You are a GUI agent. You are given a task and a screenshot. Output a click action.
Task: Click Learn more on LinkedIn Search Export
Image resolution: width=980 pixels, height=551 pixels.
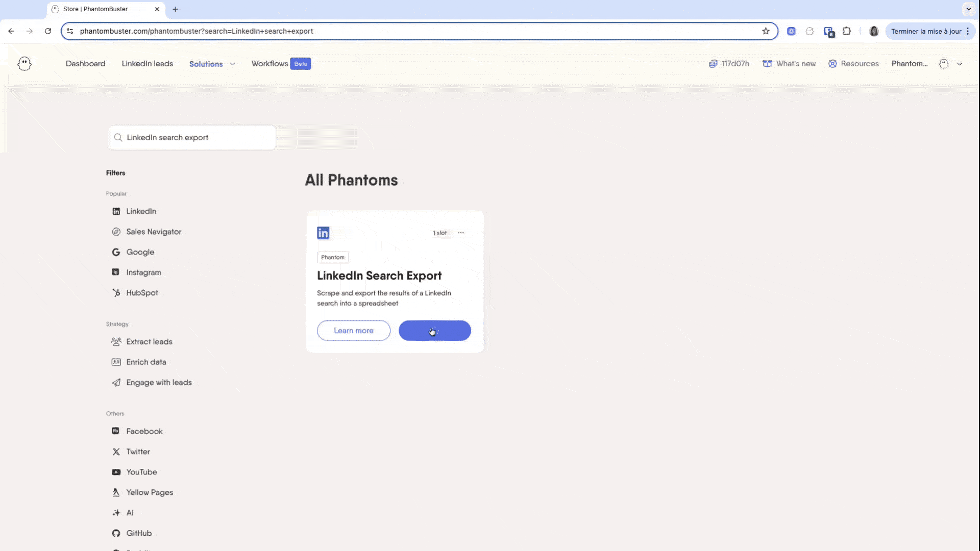[354, 331]
